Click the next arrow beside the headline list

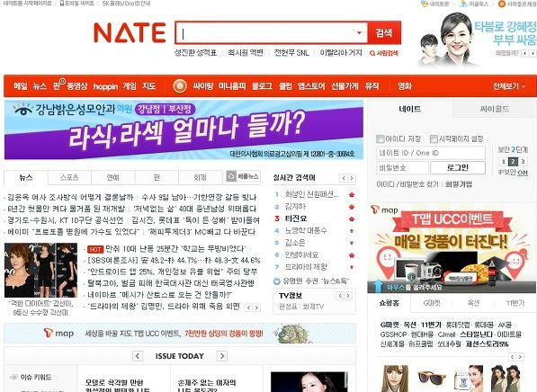point(256,307)
